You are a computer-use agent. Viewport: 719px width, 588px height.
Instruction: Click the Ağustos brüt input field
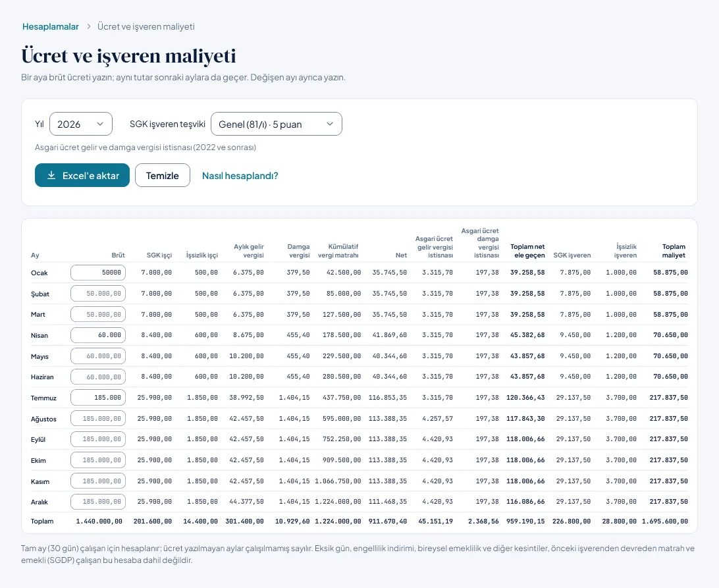(x=98, y=418)
